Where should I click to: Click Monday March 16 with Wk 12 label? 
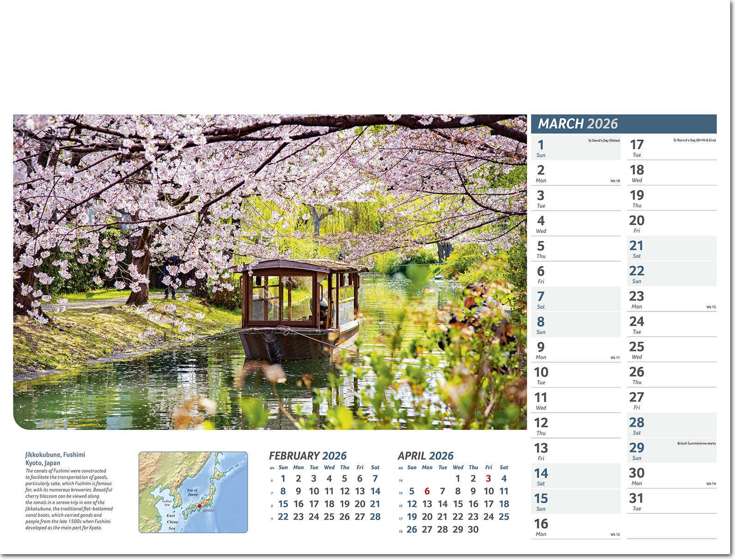click(576, 527)
